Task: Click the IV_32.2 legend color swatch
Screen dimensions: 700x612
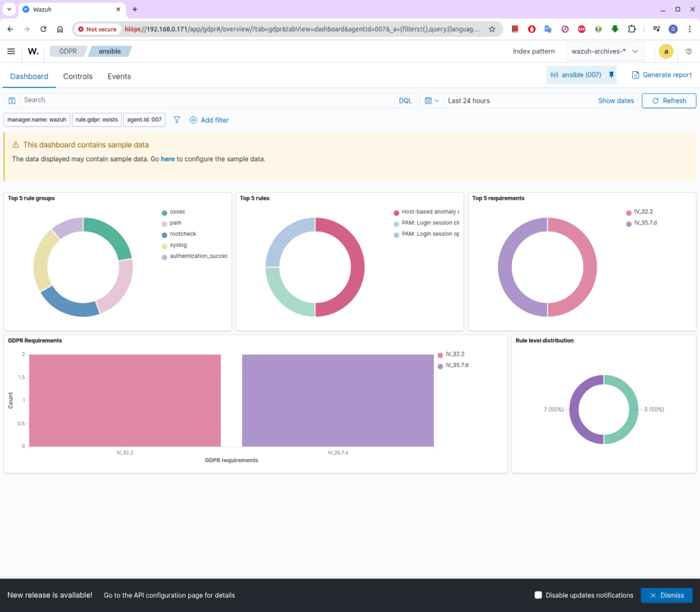Action: 629,213
